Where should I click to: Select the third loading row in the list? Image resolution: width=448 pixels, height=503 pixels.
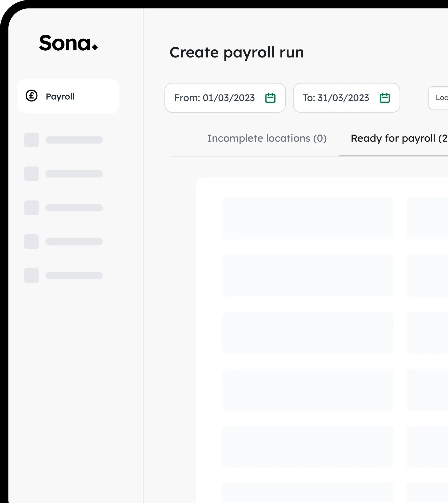pyautogui.click(x=308, y=333)
